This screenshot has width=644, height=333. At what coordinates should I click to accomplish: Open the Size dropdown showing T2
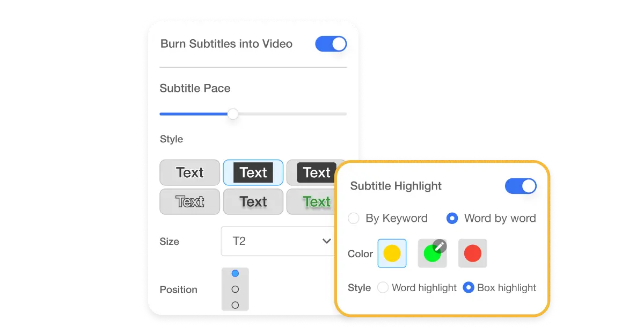click(278, 241)
